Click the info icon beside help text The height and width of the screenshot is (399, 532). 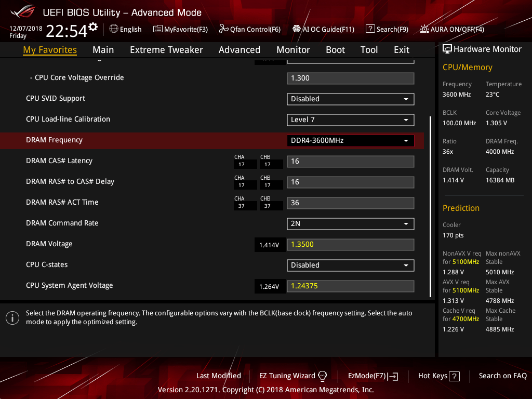click(12, 318)
